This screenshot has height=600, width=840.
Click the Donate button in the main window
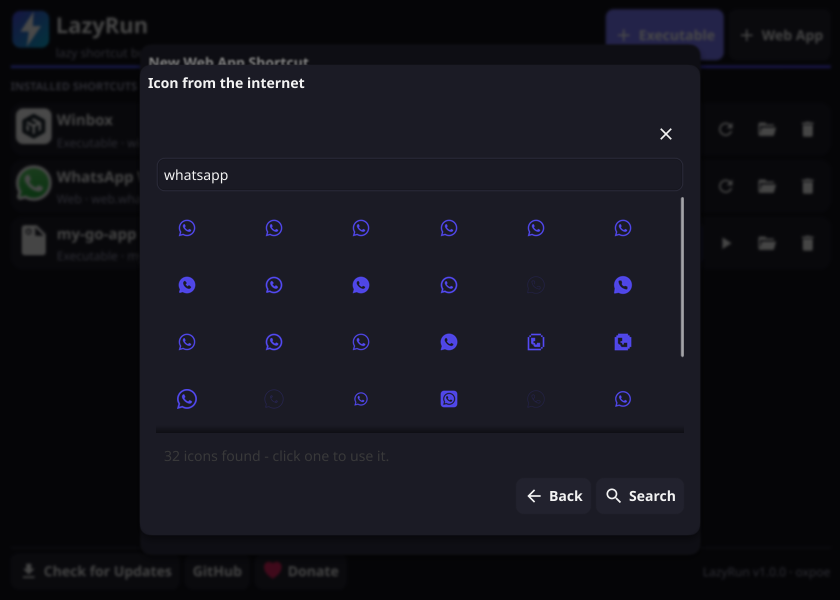[x=300, y=572]
